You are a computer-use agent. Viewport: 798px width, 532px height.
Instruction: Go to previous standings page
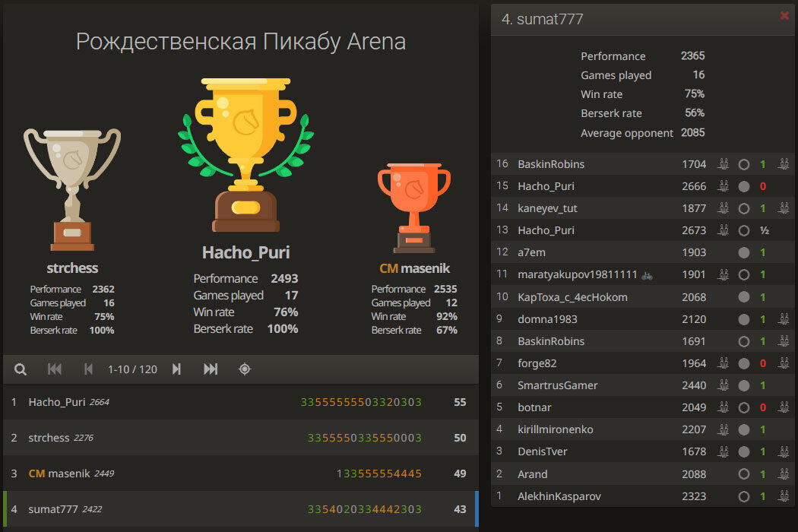click(88, 369)
